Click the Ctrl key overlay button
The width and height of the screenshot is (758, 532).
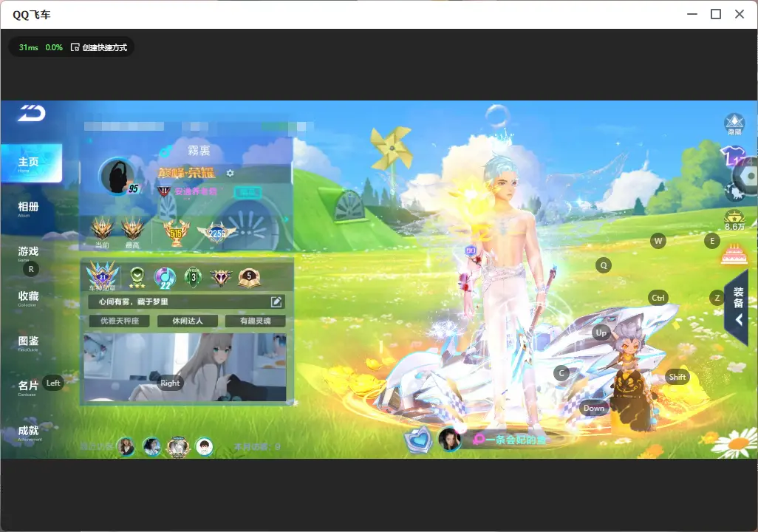pyautogui.click(x=658, y=298)
